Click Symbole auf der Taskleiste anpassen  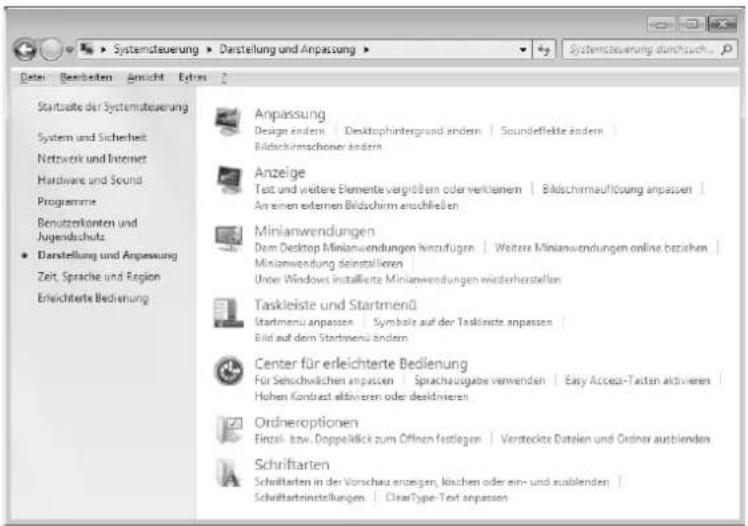(x=463, y=322)
